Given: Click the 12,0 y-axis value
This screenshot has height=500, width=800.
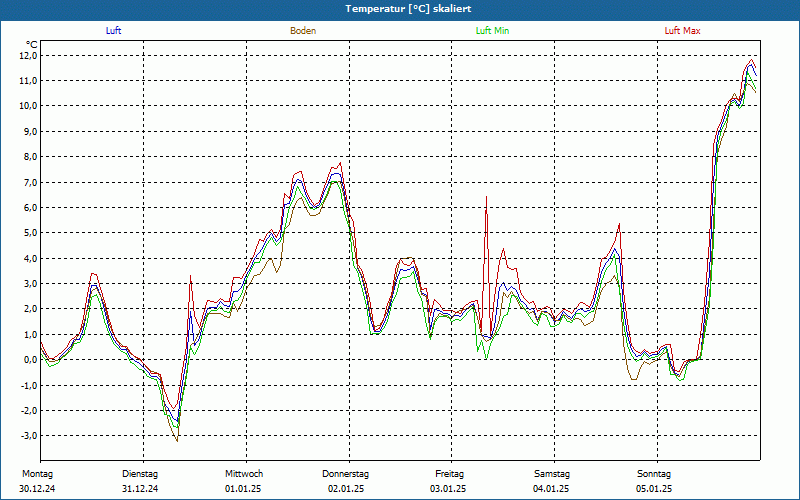Looking at the screenshot, I should click(x=27, y=56).
